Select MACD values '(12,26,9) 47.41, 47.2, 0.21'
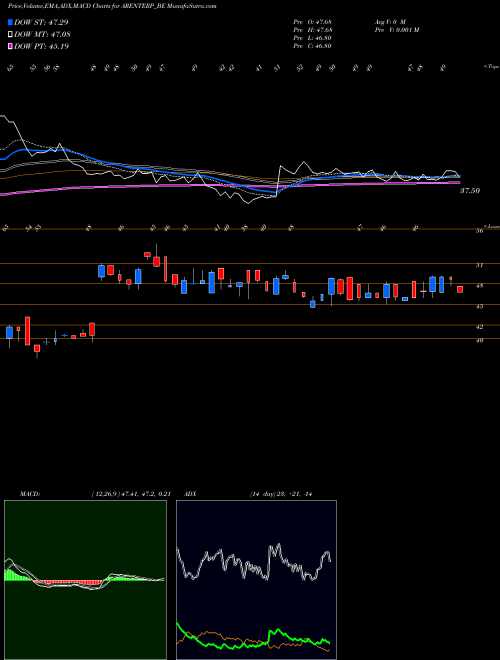Screen dimensions: 500x660 (x=131, y=494)
